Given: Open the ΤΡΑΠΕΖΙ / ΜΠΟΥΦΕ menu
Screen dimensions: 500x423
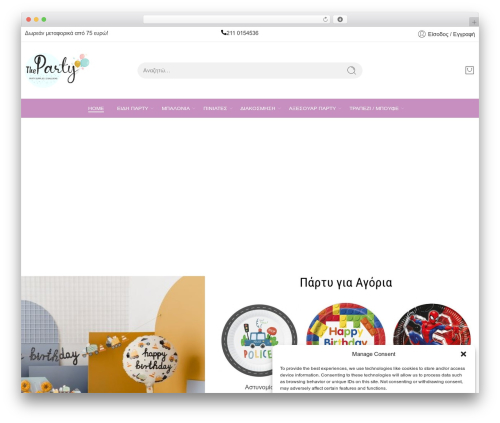Looking at the screenshot, I should point(374,108).
